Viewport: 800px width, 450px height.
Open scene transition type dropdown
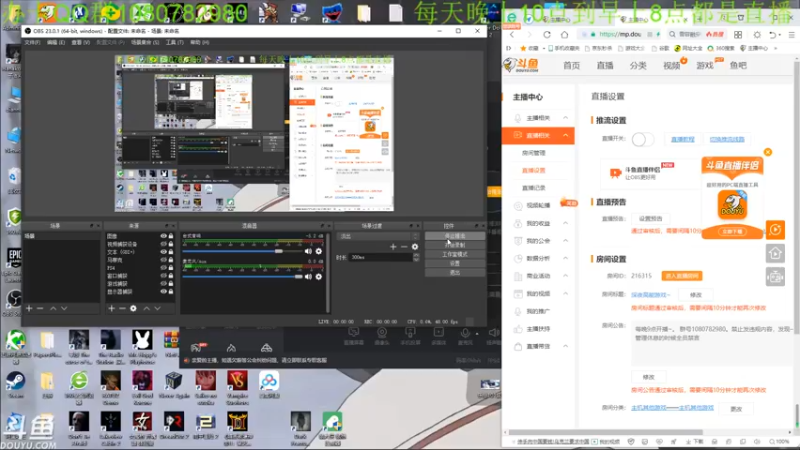tap(378, 236)
